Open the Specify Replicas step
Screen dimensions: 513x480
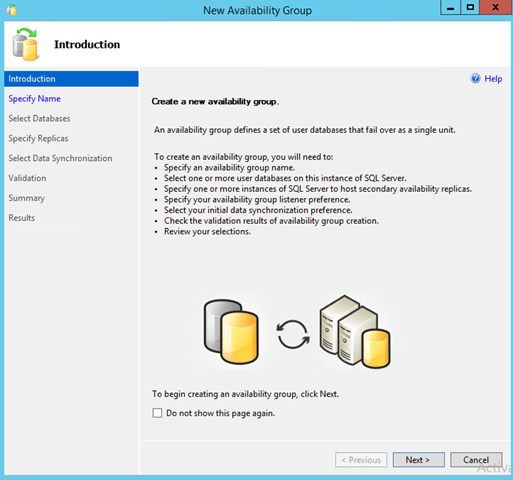pos(38,138)
